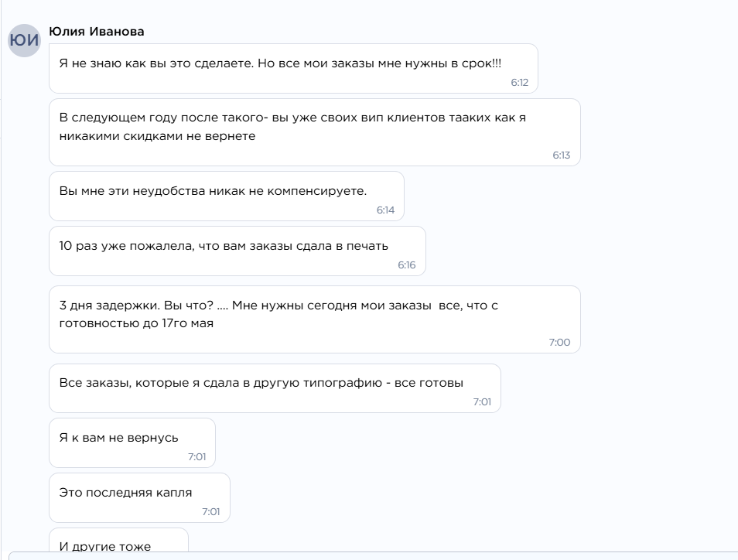Click the 6:14 timestamp
Viewport: 738px width, 560px height.
[385, 210]
